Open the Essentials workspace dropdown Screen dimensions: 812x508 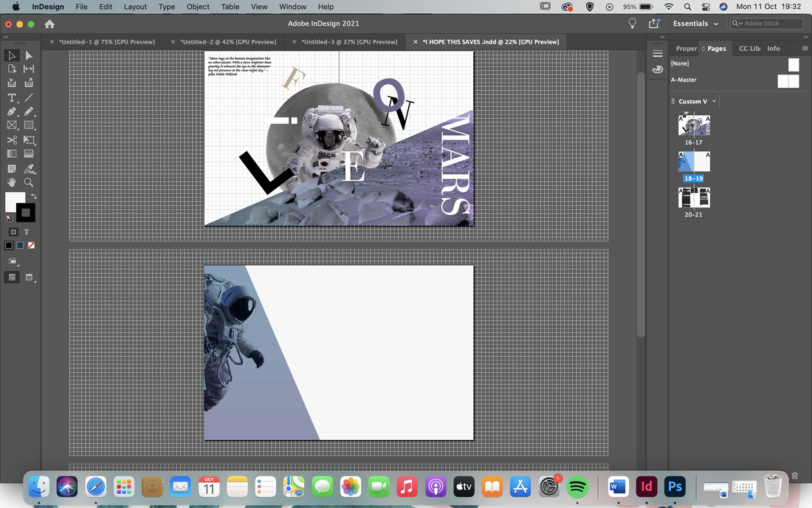point(695,24)
